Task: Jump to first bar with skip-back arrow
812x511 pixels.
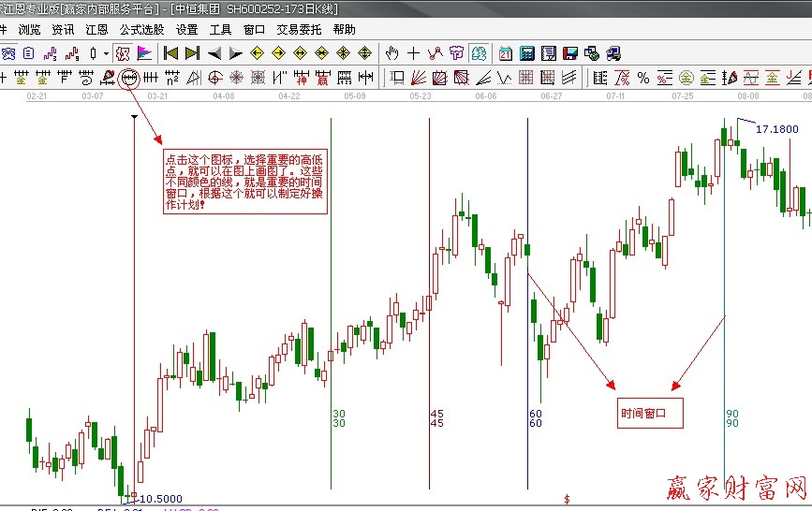Action: [170, 52]
